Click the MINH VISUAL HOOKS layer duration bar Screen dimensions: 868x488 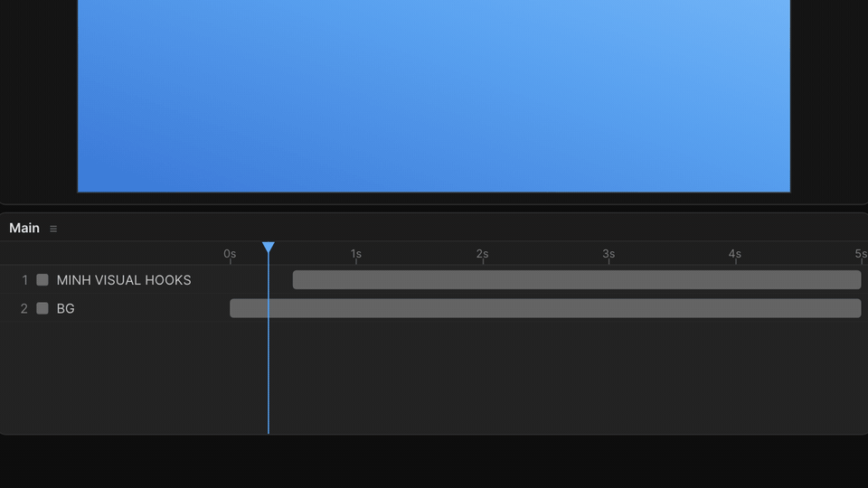tap(577, 280)
